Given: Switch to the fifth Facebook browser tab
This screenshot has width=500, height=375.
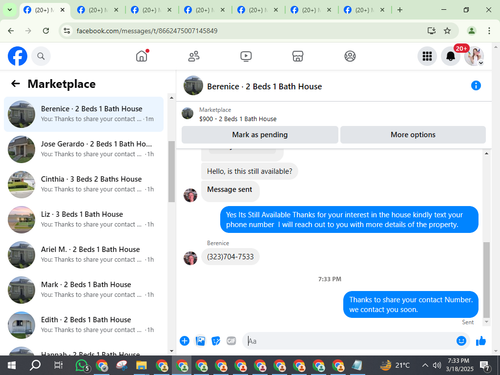Looking at the screenshot, I should tap(258, 10).
